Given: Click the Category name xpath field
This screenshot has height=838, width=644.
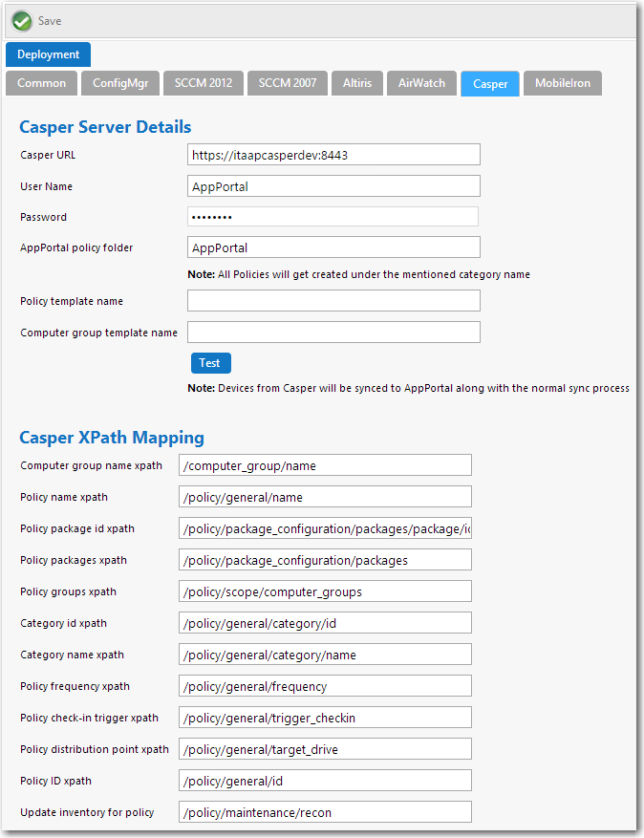Looking at the screenshot, I should pos(326,655).
